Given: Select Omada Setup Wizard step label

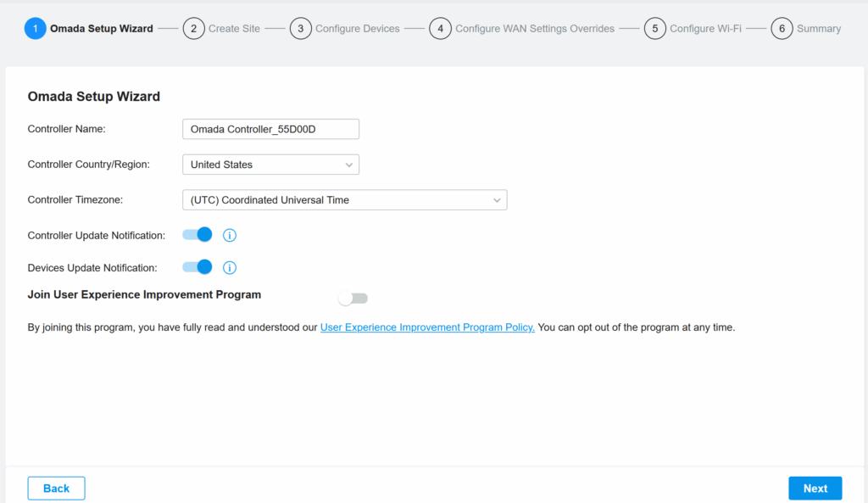Looking at the screenshot, I should pos(102,29).
